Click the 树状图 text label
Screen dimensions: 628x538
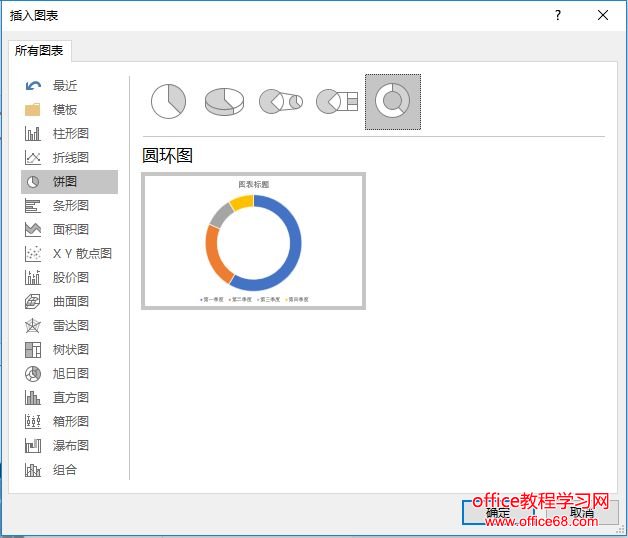(x=71, y=349)
